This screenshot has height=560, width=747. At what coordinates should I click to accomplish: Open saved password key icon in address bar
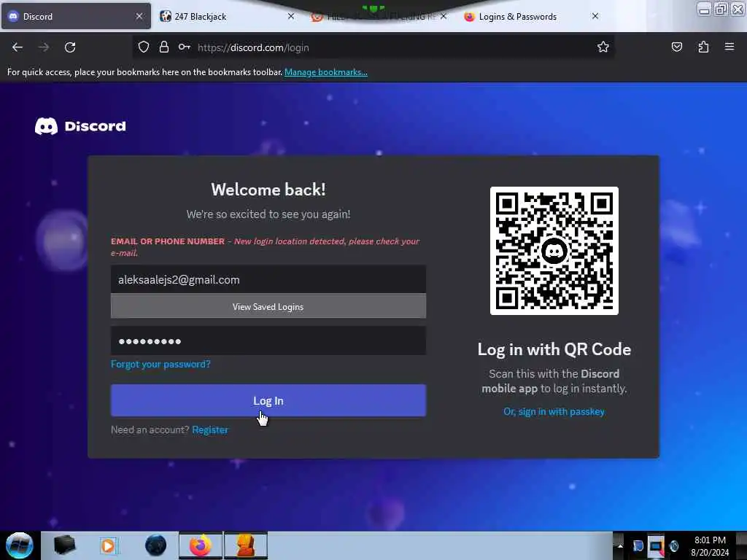[185, 47]
